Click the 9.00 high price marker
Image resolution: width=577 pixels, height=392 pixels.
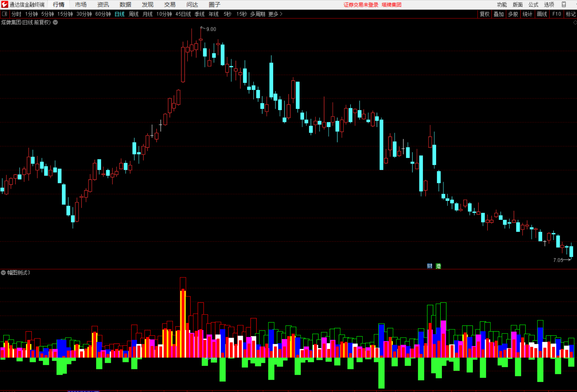[x=211, y=29]
